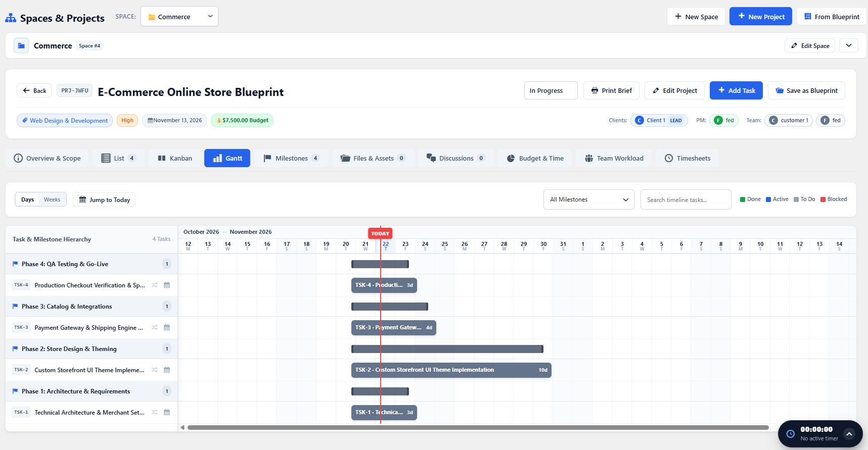The width and height of the screenshot is (868, 450).
Task: Click the Gantt horizontal scrollbar
Action: [x=478, y=427]
